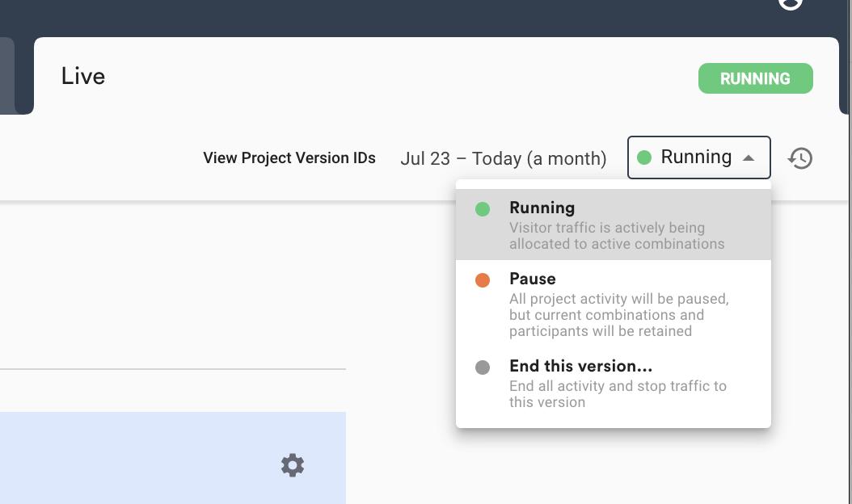
Task: Click the light blue panel area
Action: coord(173,458)
